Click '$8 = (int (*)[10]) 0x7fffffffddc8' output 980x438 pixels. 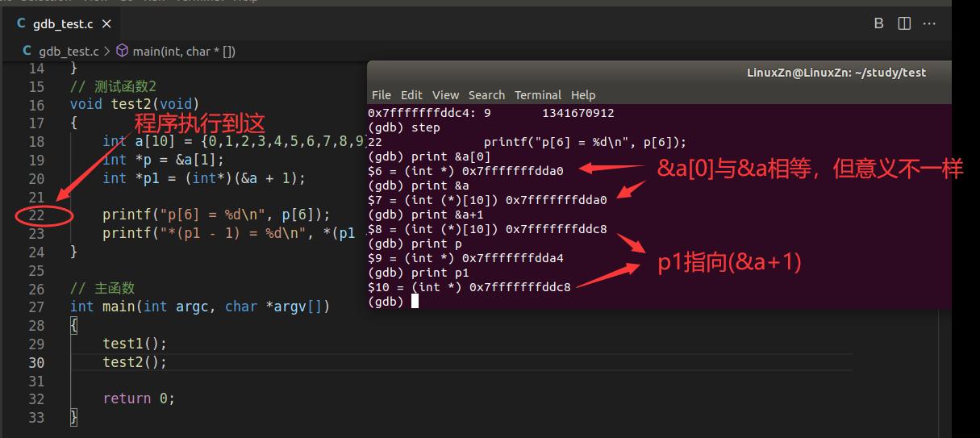click(487, 229)
